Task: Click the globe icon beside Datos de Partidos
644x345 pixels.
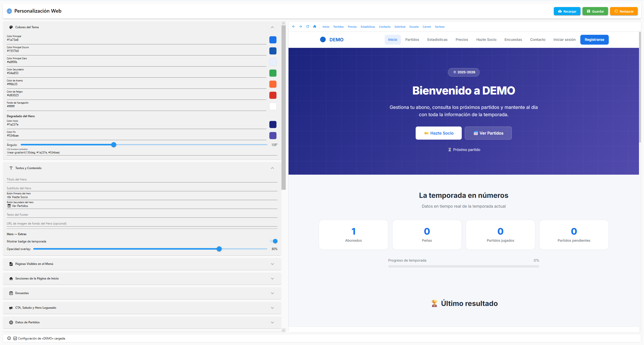Action: click(11, 322)
